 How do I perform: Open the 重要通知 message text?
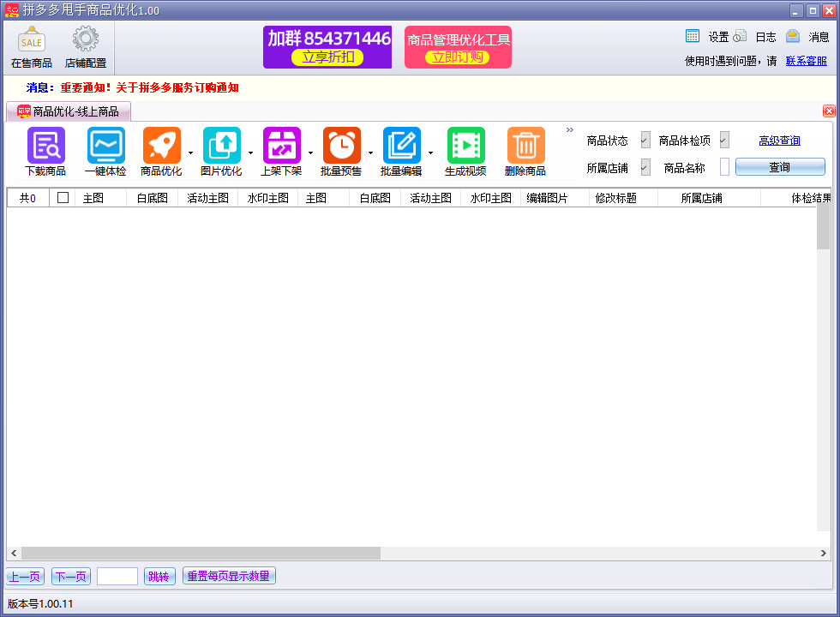point(149,87)
